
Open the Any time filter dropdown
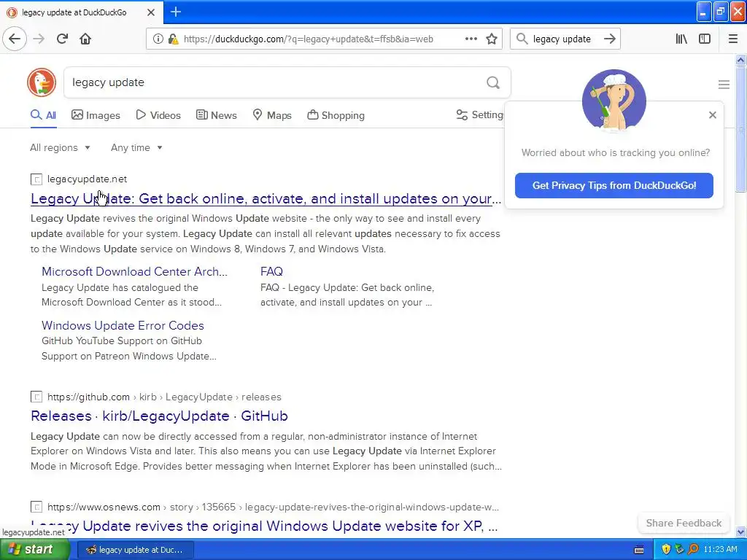(136, 147)
